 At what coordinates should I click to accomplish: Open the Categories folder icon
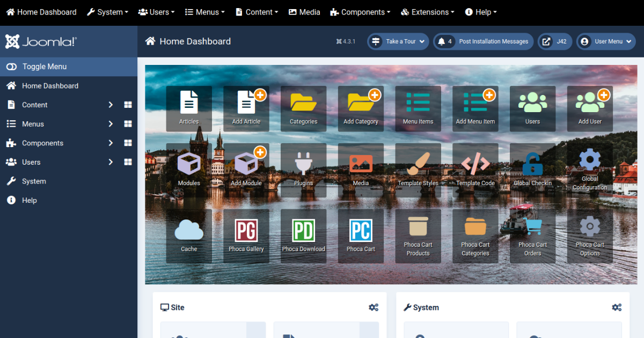click(x=303, y=109)
